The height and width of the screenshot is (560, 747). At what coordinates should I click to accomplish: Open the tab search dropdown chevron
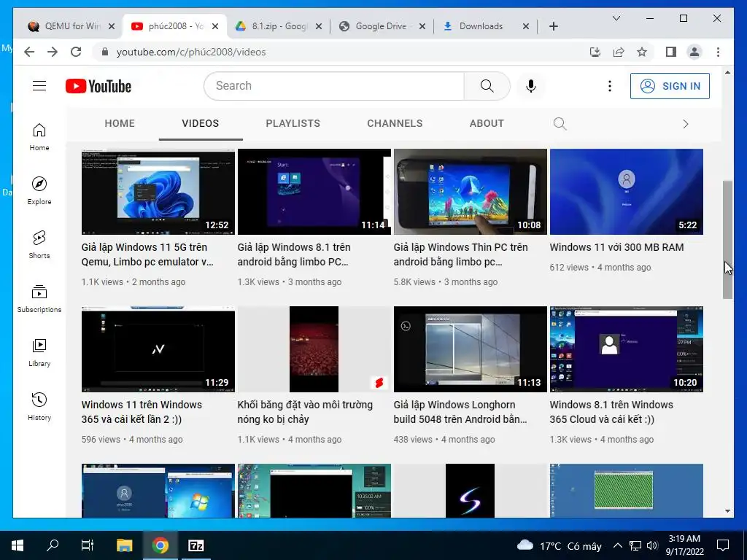[x=616, y=18]
